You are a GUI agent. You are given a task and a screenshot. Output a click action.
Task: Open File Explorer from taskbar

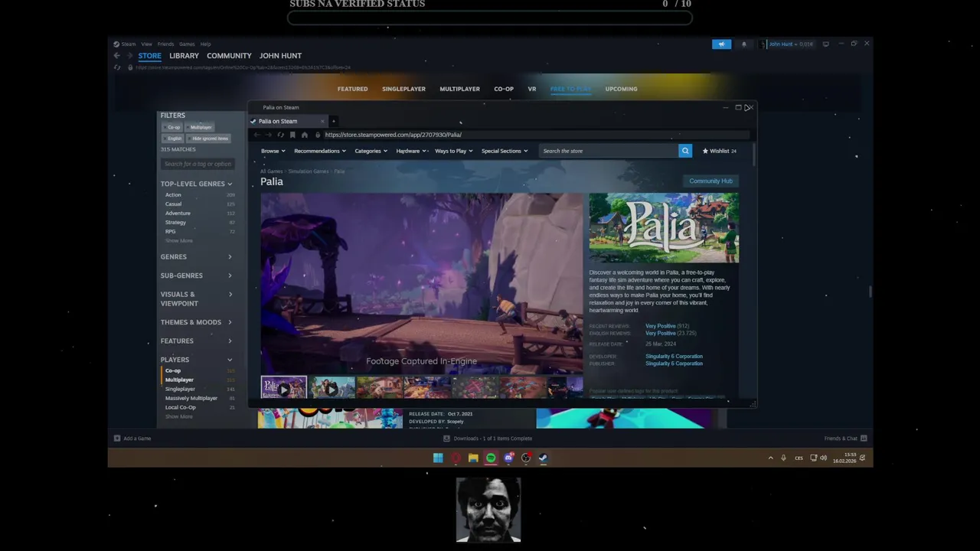tap(473, 458)
